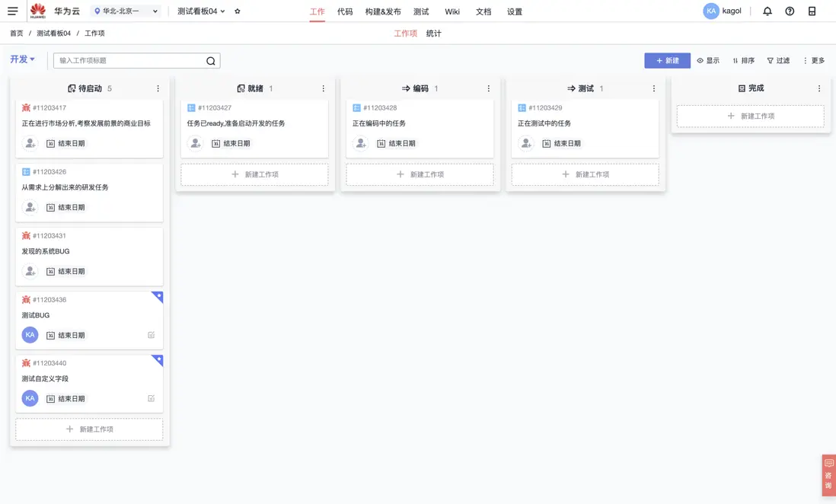This screenshot has height=504, width=836.
Task: Toggle 显示 display options
Action: 708,61
